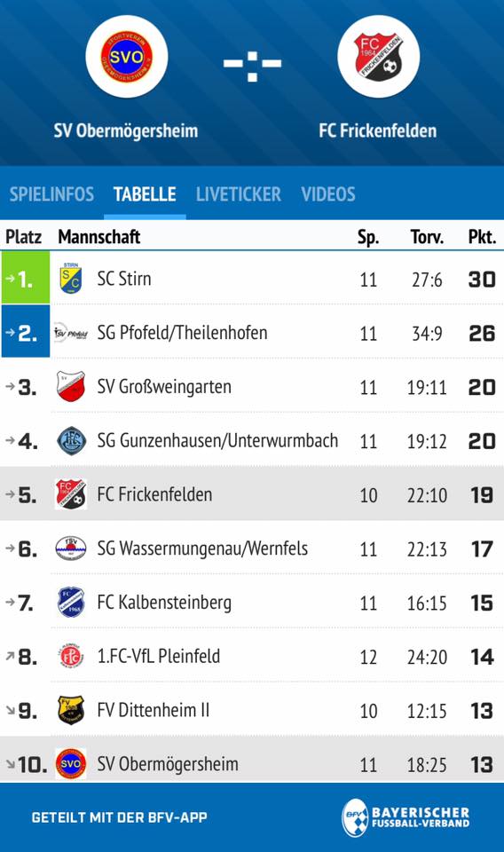The height and width of the screenshot is (852, 504).
Task: Open the FC Frickenfelden club logo in header
Action: tap(378, 57)
